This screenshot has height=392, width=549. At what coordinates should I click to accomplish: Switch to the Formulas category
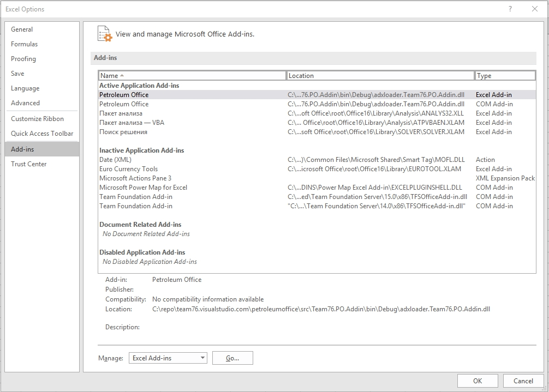coord(24,44)
